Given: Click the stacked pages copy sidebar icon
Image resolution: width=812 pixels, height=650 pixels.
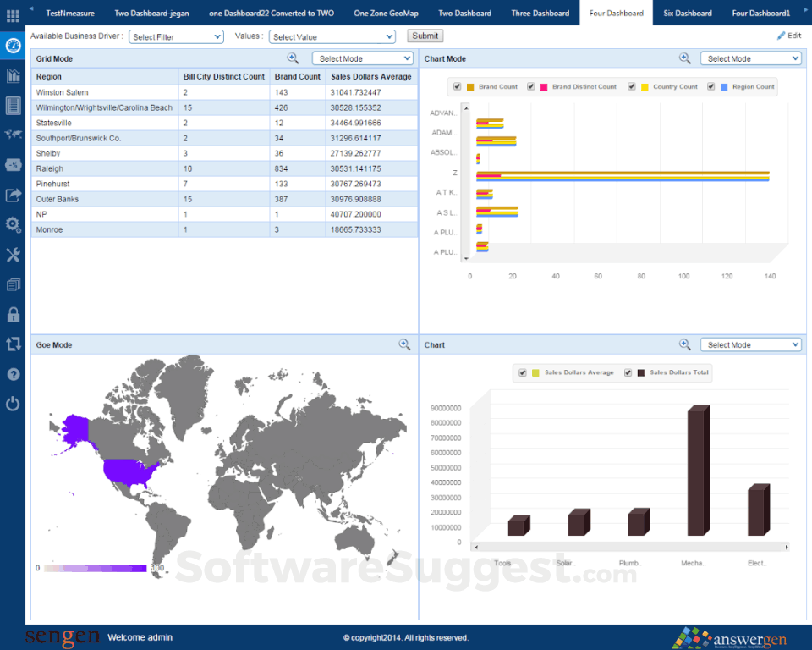Looking at the screenshot, I should pos(13,284).
